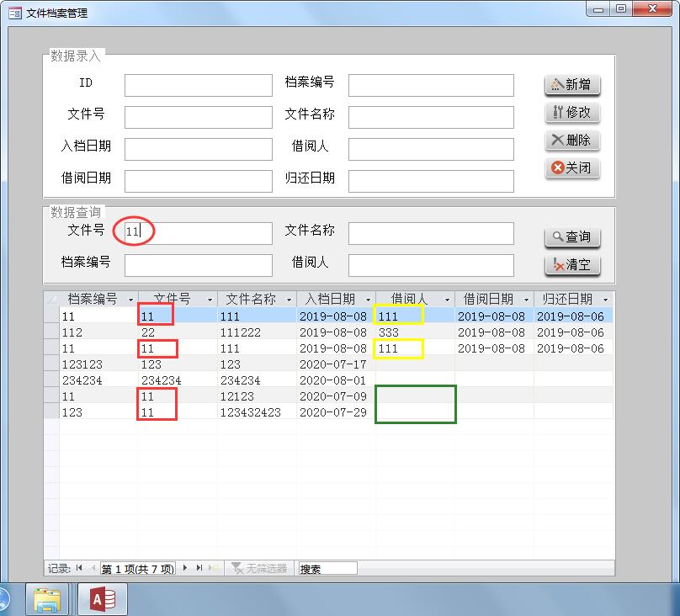
Task: Click the 关闭 (Close) button
Action: click(572, 167)
